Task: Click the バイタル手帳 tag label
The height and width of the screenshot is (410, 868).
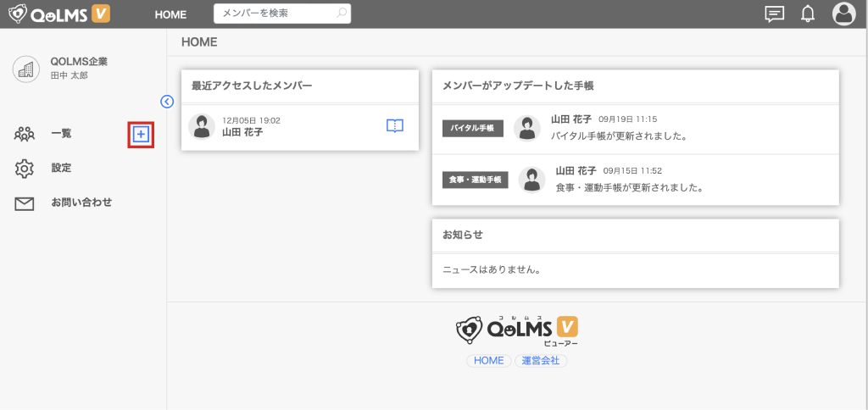Action: click(x=473, y=128)
